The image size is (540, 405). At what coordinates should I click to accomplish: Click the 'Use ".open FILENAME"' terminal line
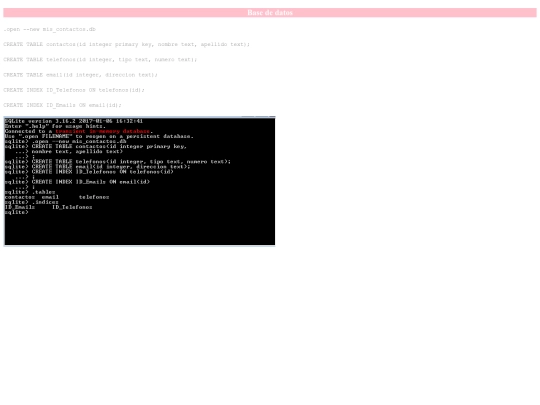pos(99,136)
